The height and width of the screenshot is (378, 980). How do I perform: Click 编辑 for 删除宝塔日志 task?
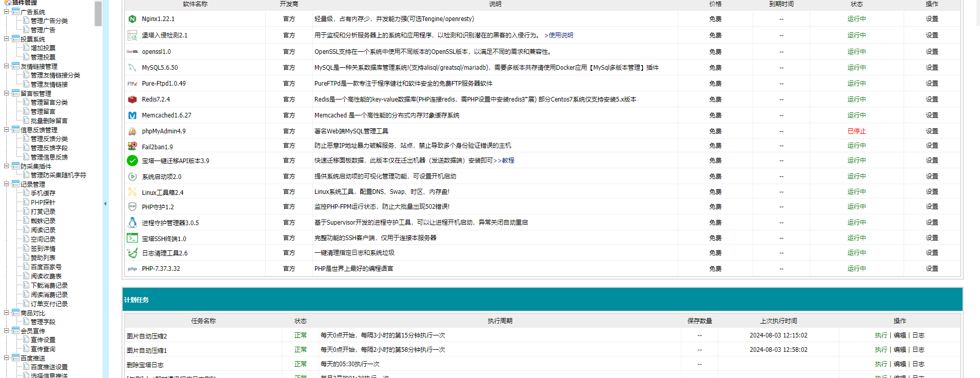[x=899, y=364]
